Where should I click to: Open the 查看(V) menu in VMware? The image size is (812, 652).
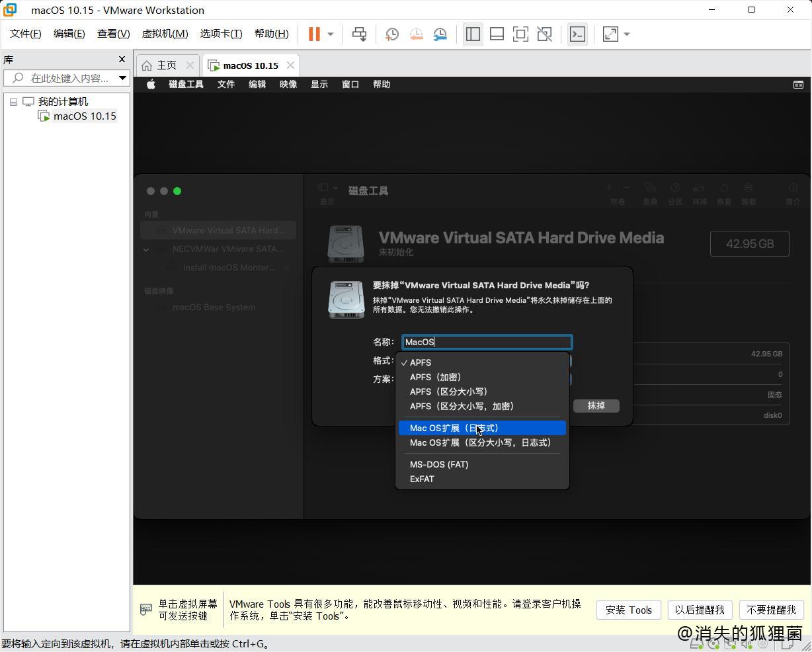click(x=113, y=34)
